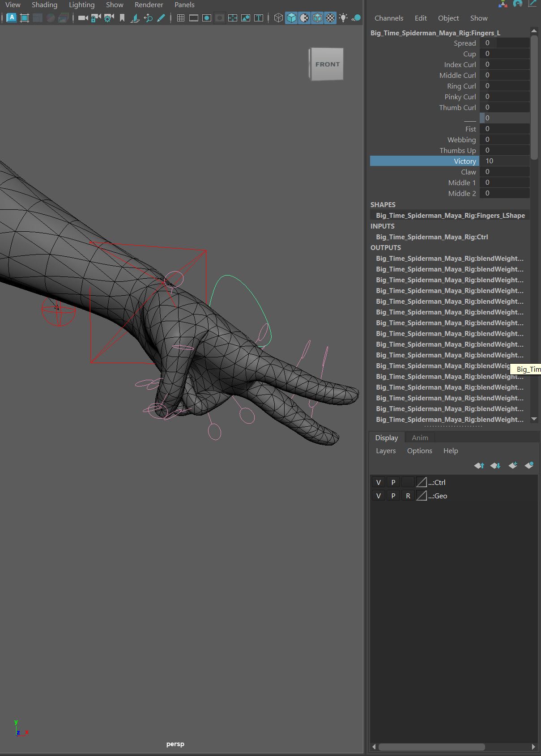Viewport: 541px width, 756px height.
Task: Open the Layers menu
Action: point(385,451)
